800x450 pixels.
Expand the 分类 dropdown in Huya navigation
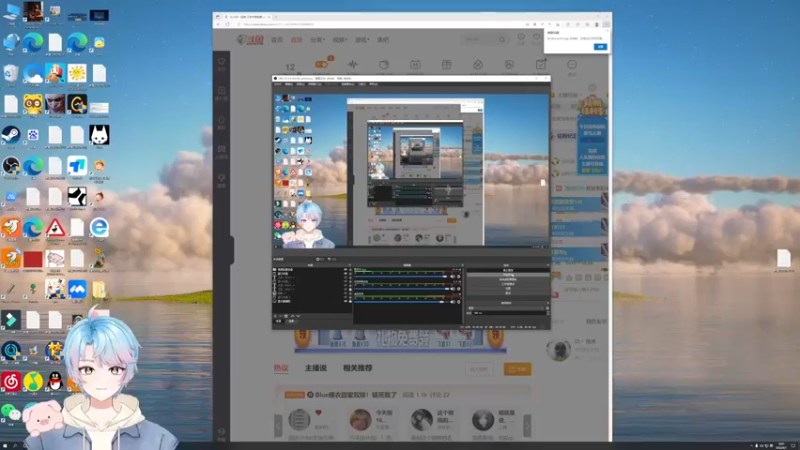[317, 40]
